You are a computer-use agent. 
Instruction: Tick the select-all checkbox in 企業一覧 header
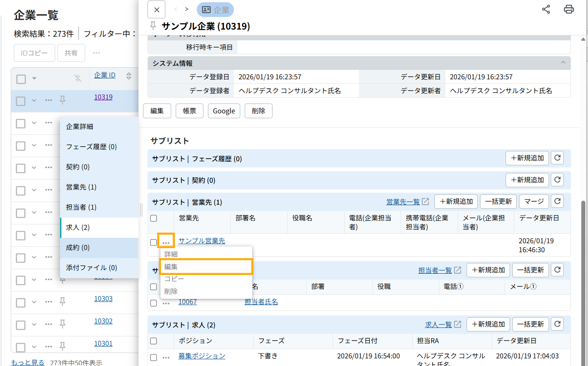21,79
